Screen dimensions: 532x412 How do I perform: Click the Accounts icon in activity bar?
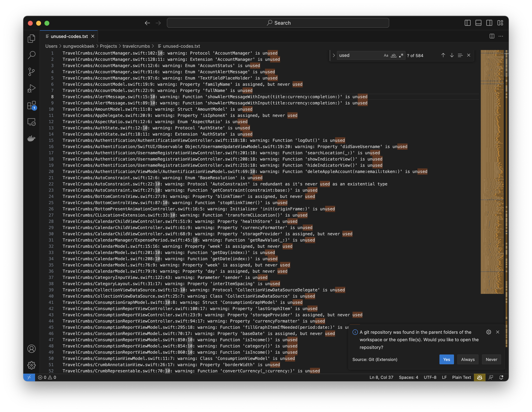coord(31,349)
